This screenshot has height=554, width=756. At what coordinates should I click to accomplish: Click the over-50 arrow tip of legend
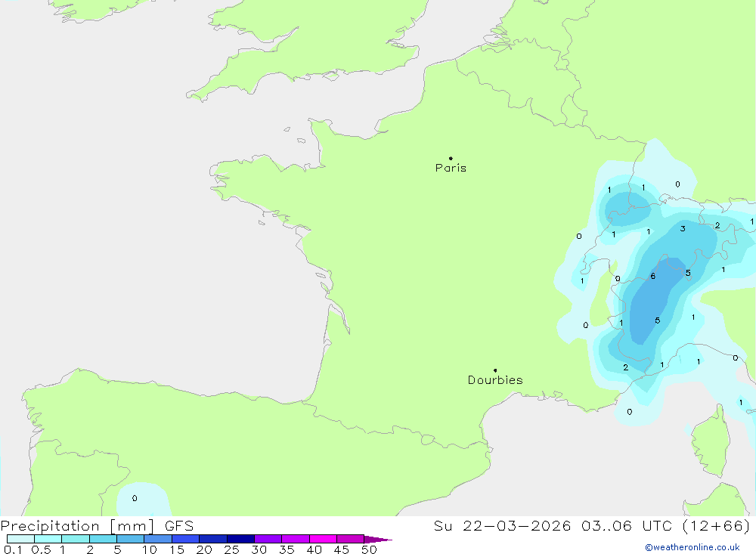point(379,539)
